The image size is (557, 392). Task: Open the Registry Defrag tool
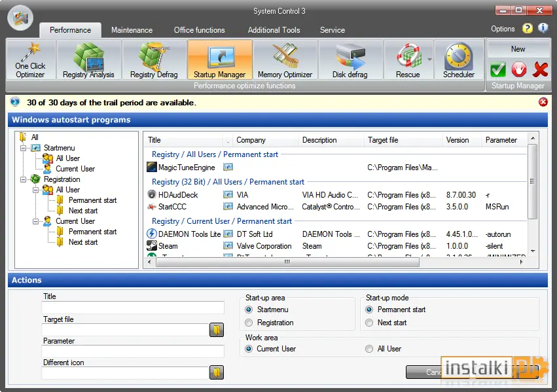[x=154, y=60]
